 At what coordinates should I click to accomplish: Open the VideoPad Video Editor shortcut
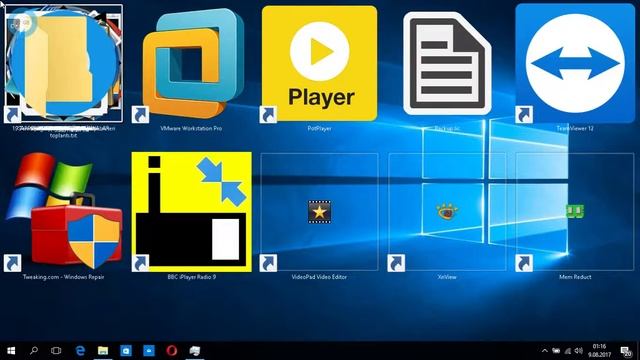coord(319,211)
